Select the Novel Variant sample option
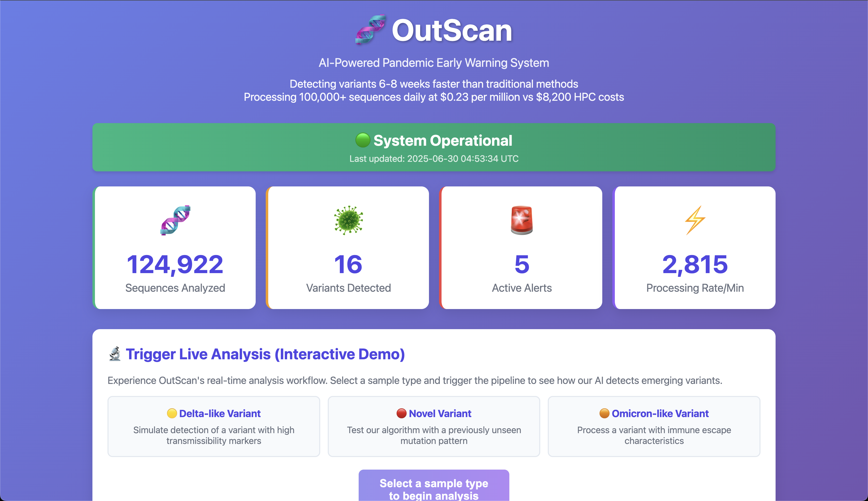 434,426
